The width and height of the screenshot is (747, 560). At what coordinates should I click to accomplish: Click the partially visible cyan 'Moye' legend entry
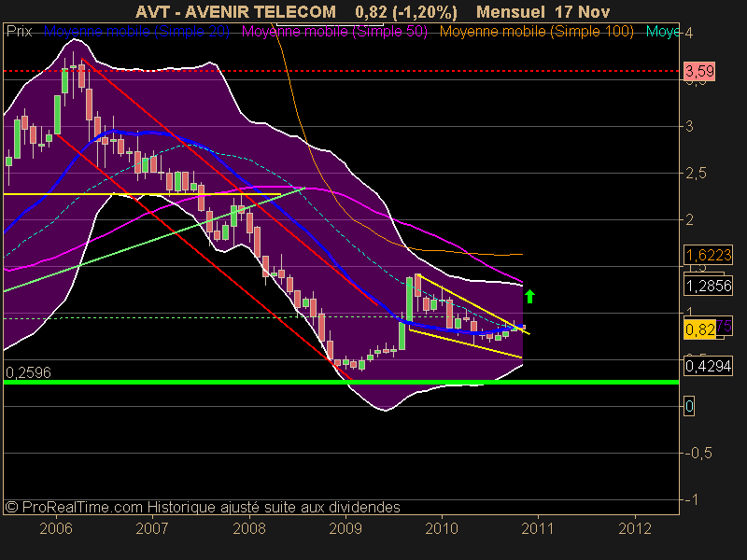tap(663, 32)
